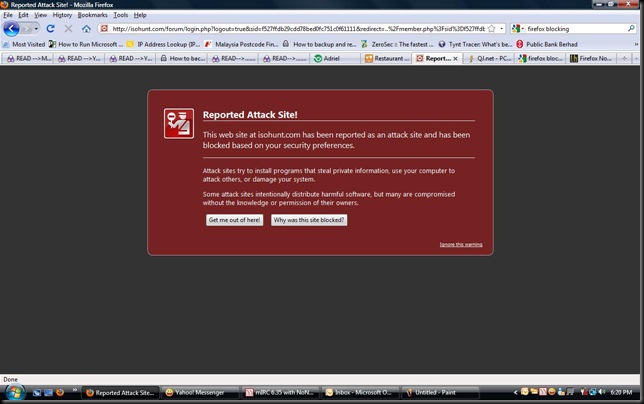The image size is (644, 404).
Task: Select 'Reported Attack Site' taskbar button
Action: (x=120, y=393)
